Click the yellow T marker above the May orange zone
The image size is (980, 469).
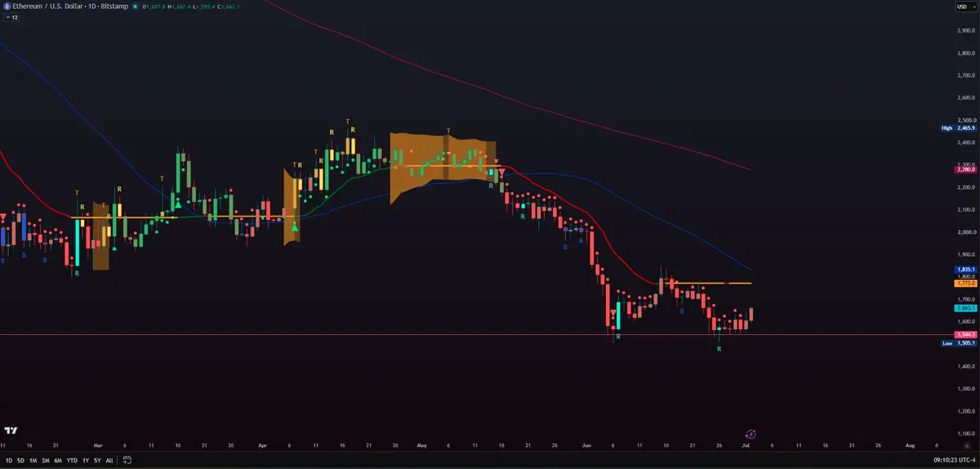coord(448,131)
